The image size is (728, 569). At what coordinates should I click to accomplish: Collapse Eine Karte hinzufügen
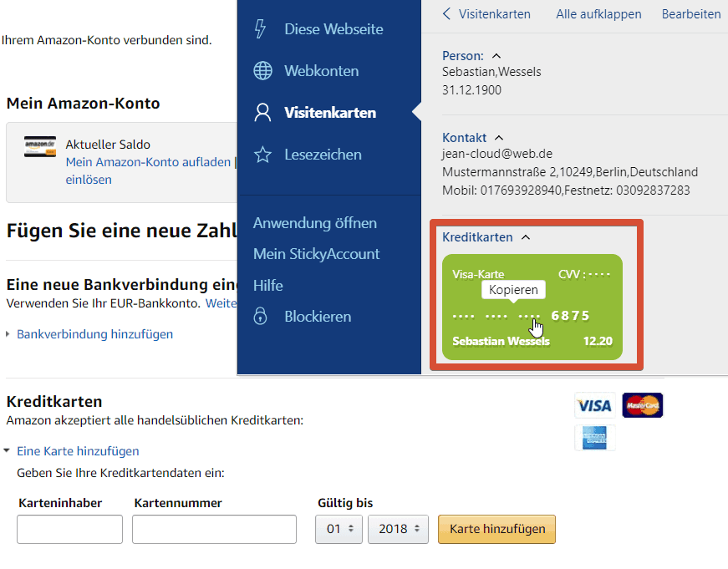[x=78, y=451]
